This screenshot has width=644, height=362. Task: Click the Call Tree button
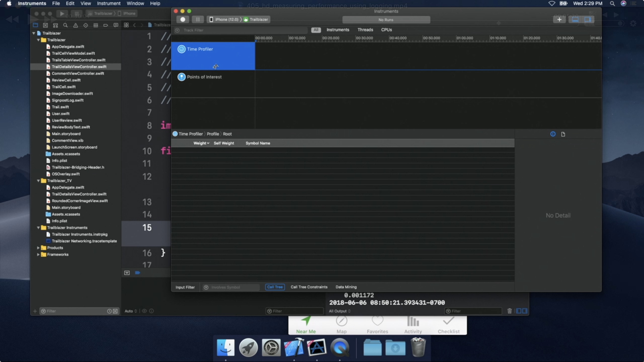click(275, 287)
